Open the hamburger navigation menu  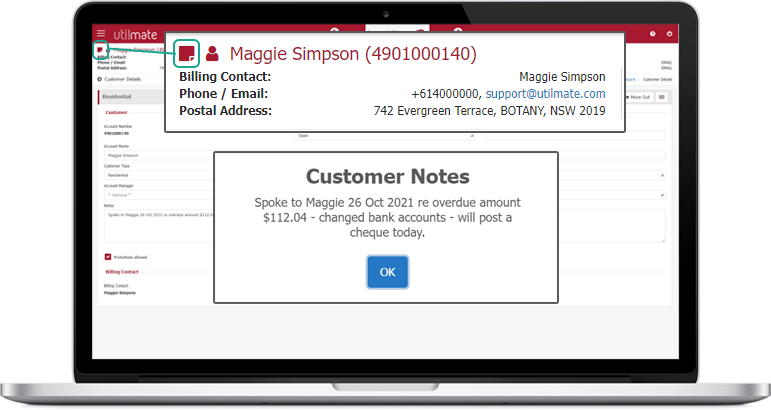click(100, 34)
